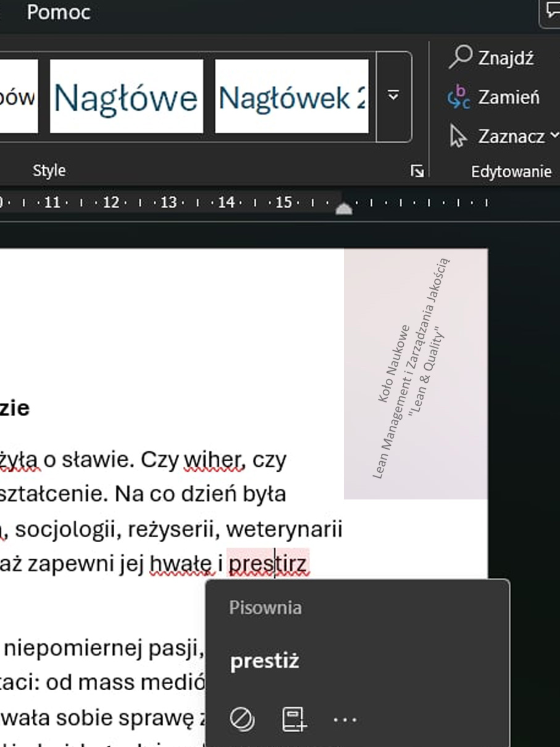The image size is (560, 747).
Task: Click the Znajdź magnifying glass icon
Action: pos(460,57)
